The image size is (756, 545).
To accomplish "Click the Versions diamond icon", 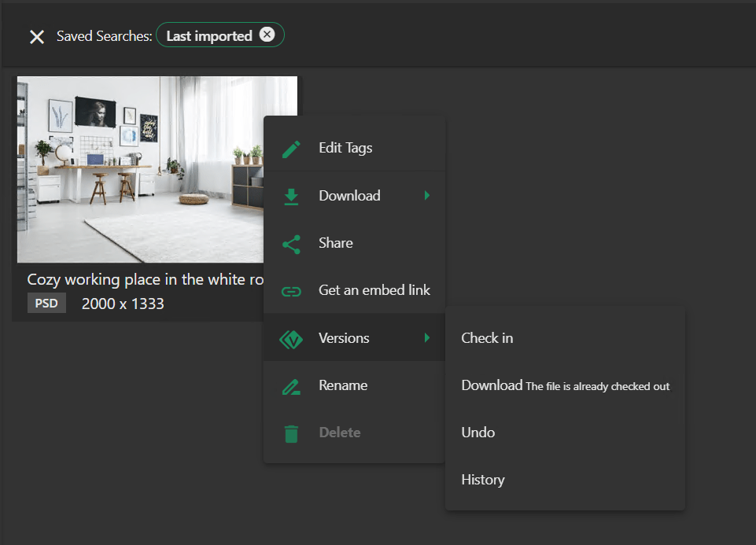I will click(291, 338).
